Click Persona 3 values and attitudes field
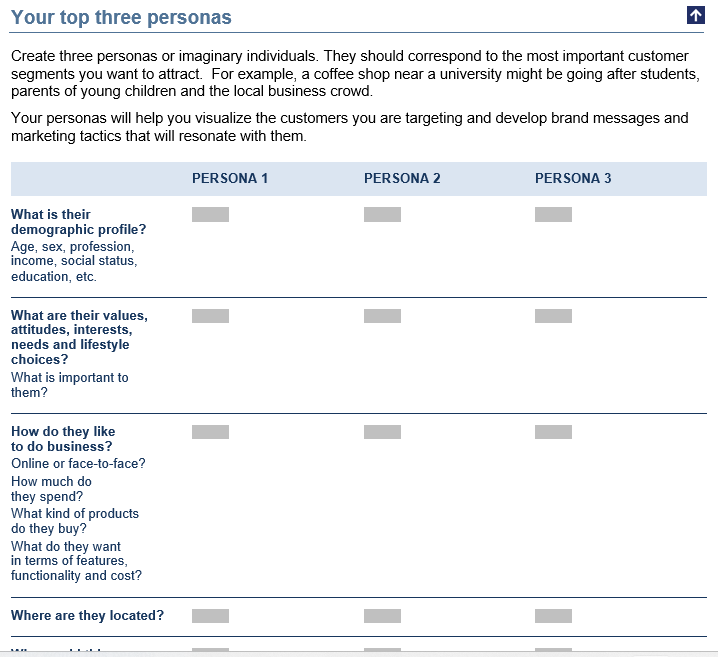 click(553, 316)
